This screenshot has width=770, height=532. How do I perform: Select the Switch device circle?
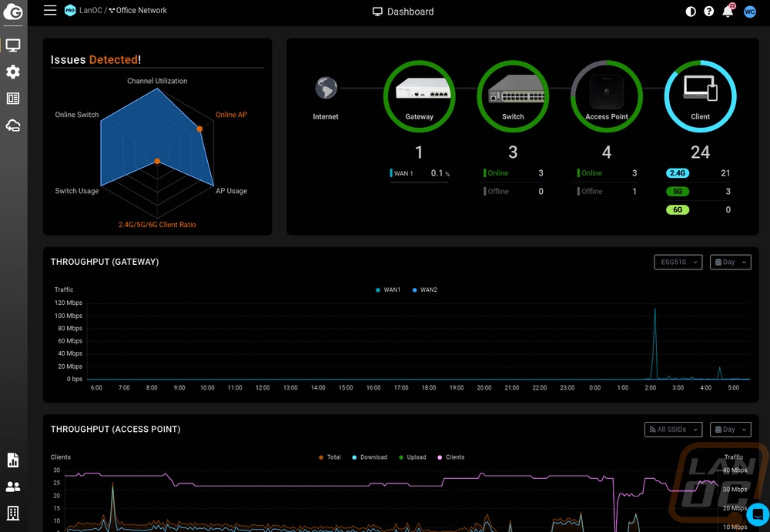[513, 96]
